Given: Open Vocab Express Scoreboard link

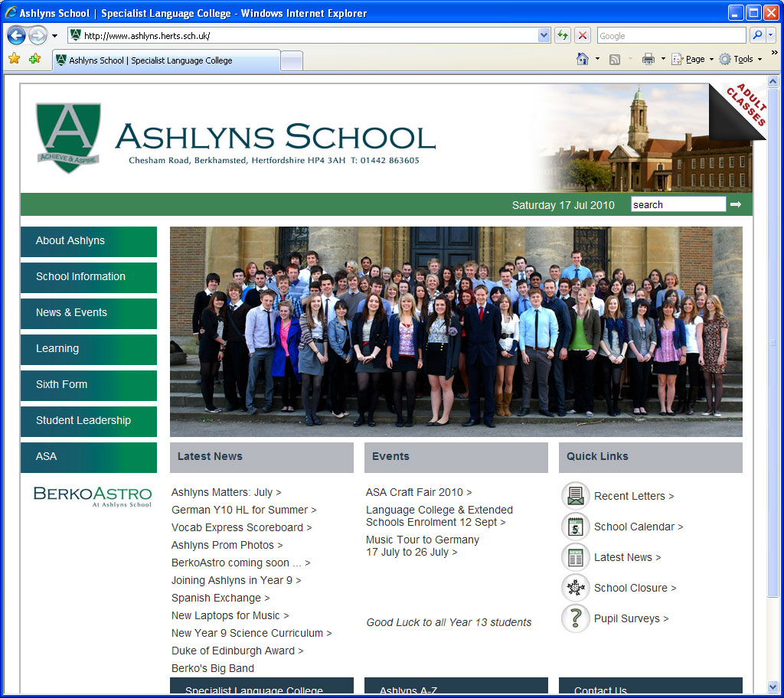Looking at the screenshot, I should coord(241,527).
